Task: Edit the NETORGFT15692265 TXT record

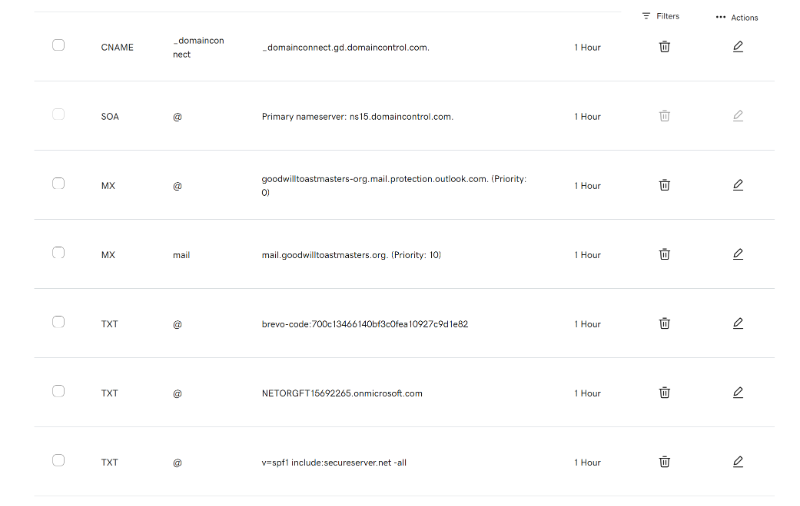Action: click(x=738, y=392)
